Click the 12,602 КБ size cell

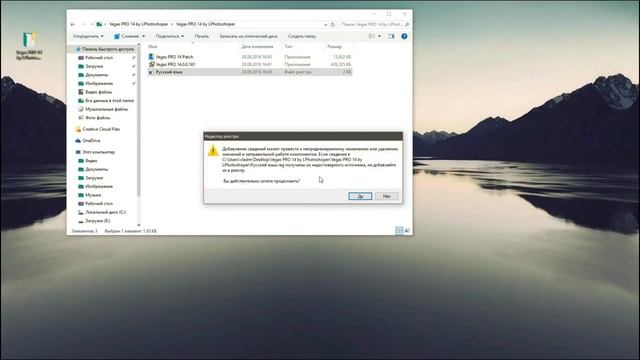point(342,57)
